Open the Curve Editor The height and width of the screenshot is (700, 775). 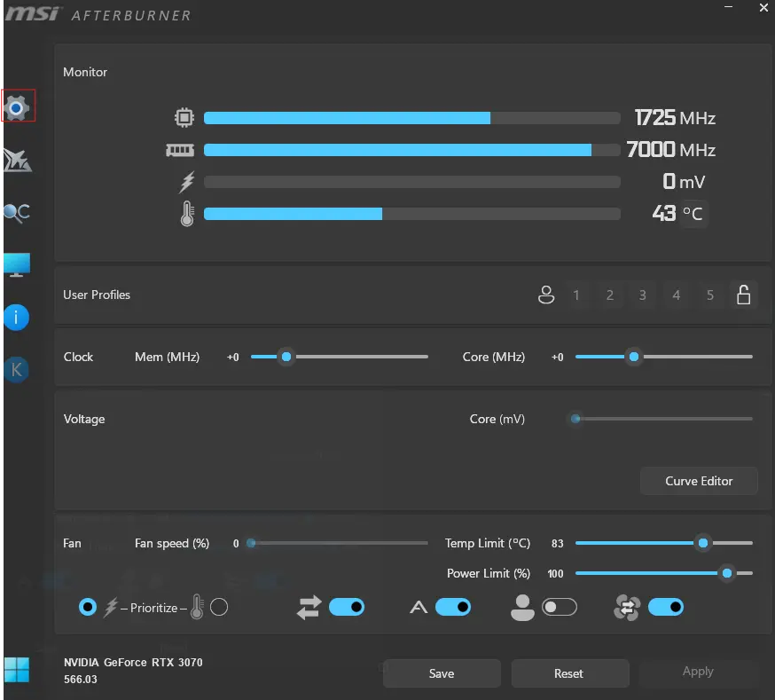coord(699,481)
